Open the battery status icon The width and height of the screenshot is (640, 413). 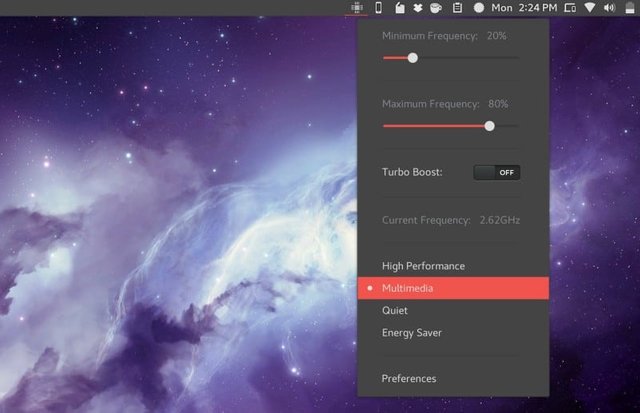(630, 8)
